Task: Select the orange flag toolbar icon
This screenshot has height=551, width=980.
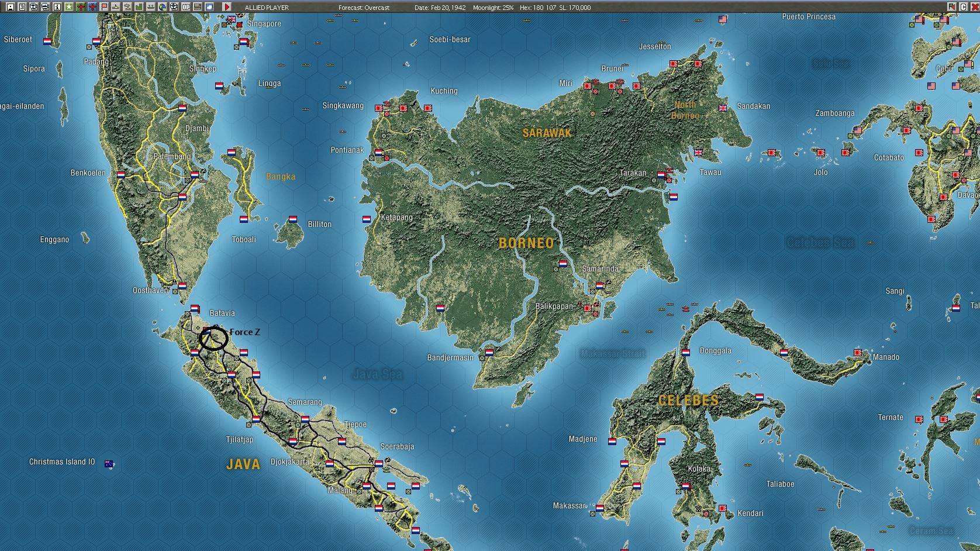Action: pyautogui.click(x=103, y=7)
